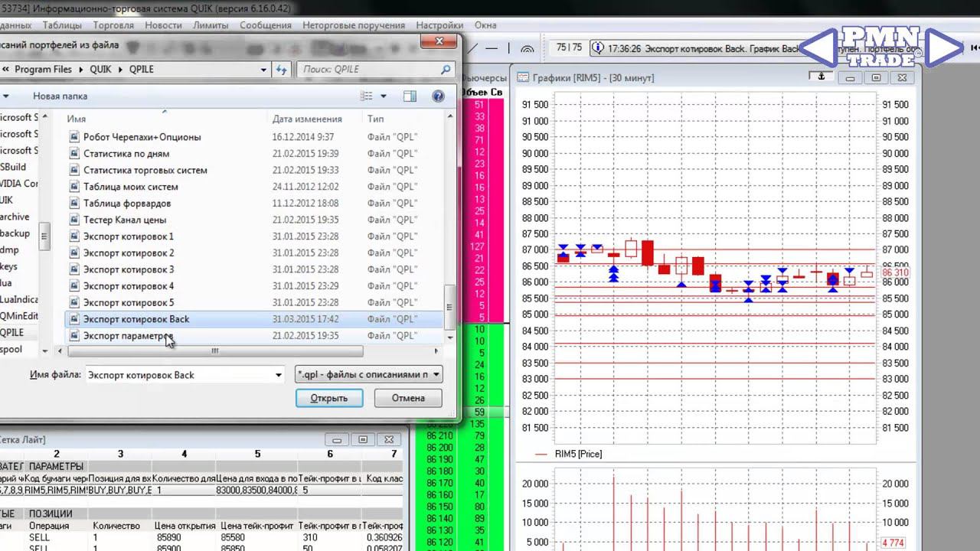Select the spool folder in the tree
980x551 pixels.
[x=11, y=349]
